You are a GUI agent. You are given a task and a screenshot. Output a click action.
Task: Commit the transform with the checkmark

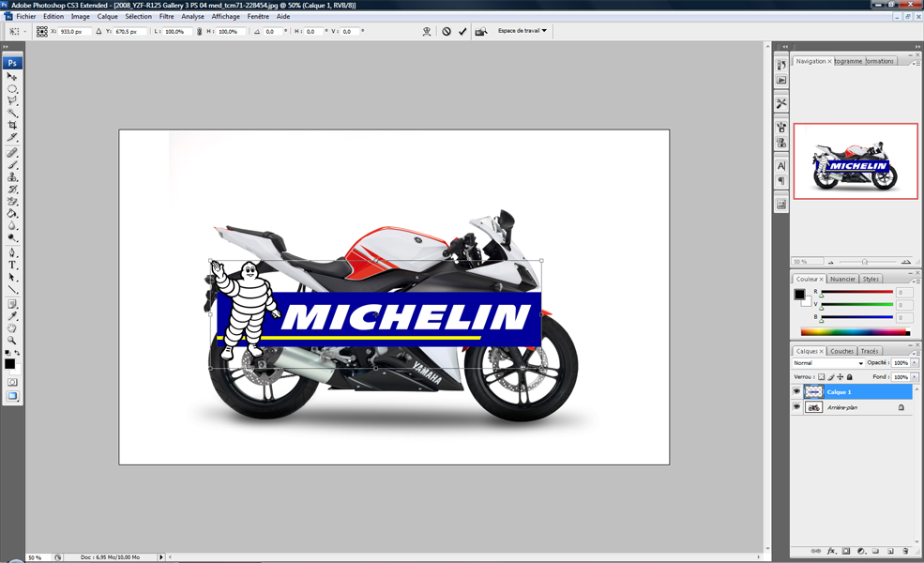(462, 31)
